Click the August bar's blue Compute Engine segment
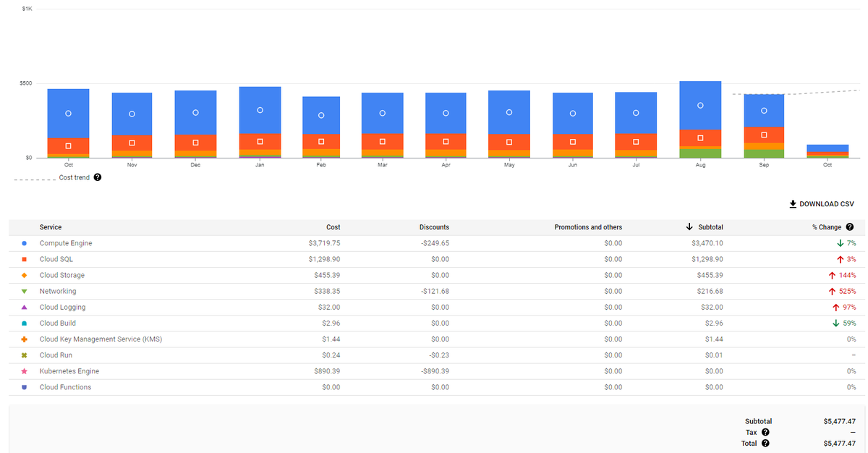This screenshot has height=453, width=868. (x=700, y=106)
